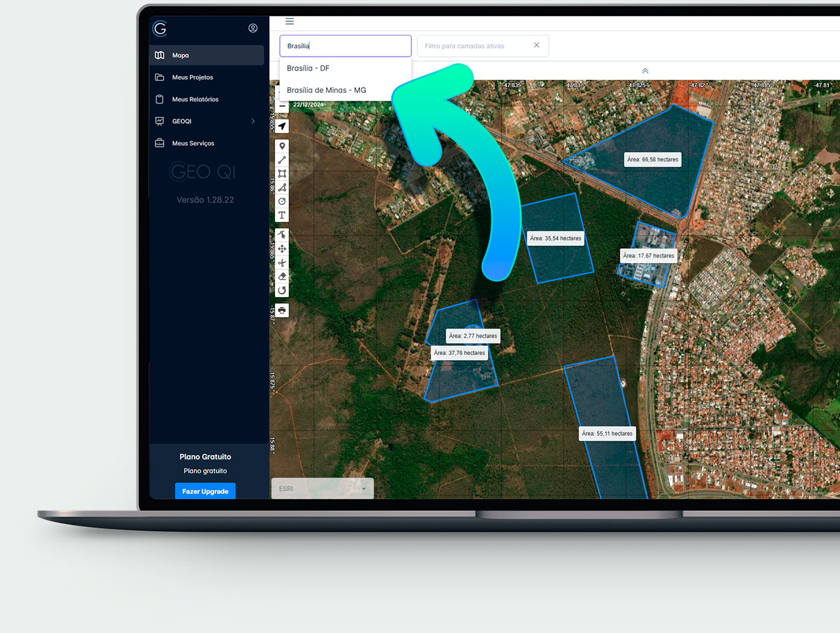
Task: Click the zoom out minus button
Action: pyautogui.click(x=282, y=106)
